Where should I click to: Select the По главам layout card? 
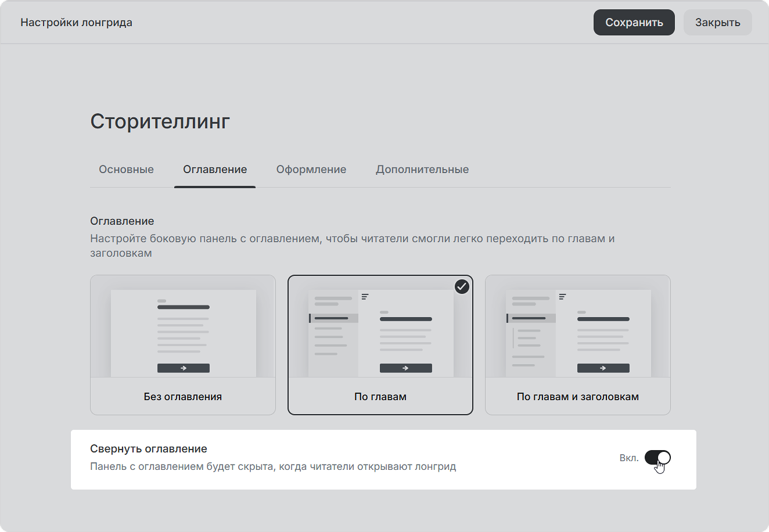click(380, 345)
